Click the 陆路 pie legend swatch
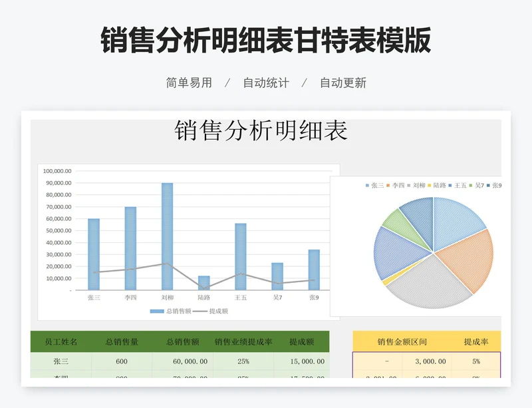This screenshot has width=532, height=408. pyautogui.click(x=430, y=186)
